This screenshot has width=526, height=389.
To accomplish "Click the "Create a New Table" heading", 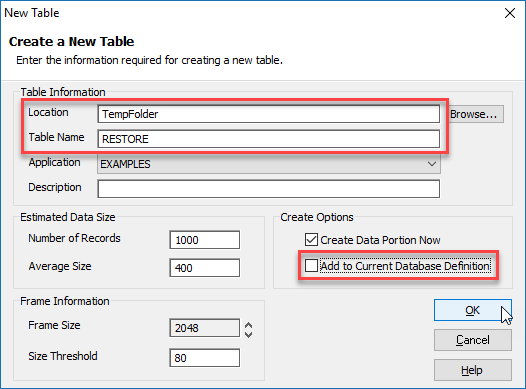I will pos(71,42).
